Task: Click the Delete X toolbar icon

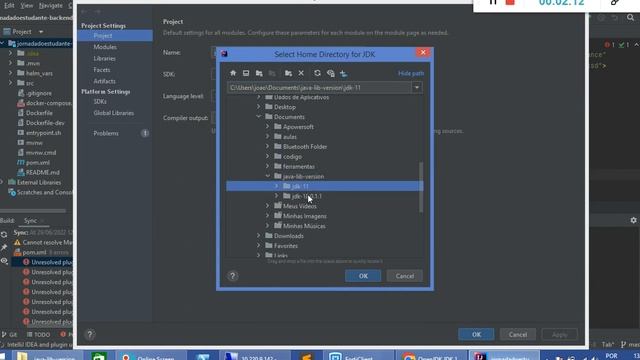Action: (x=301, y=73)
